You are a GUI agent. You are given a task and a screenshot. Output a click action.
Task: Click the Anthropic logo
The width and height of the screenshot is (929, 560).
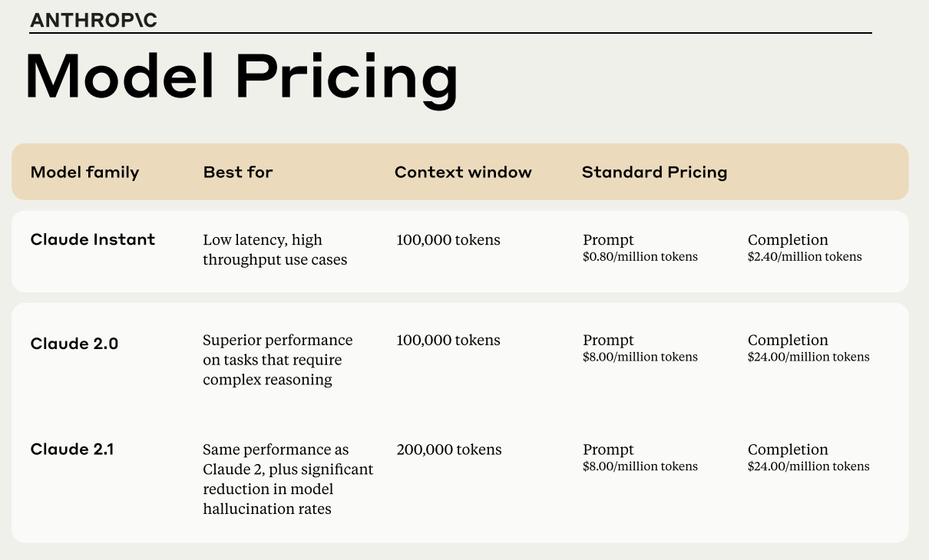[93, 21]
